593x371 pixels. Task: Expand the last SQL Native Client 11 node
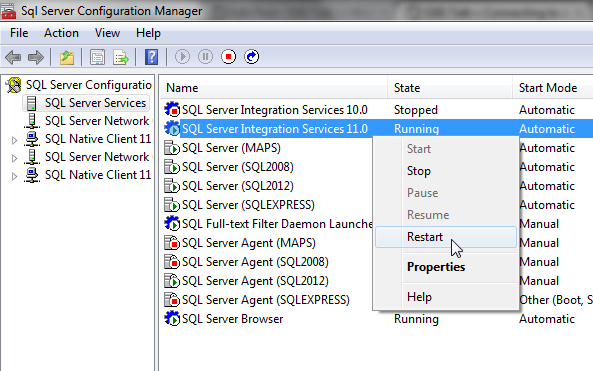[x=14, y=176]
